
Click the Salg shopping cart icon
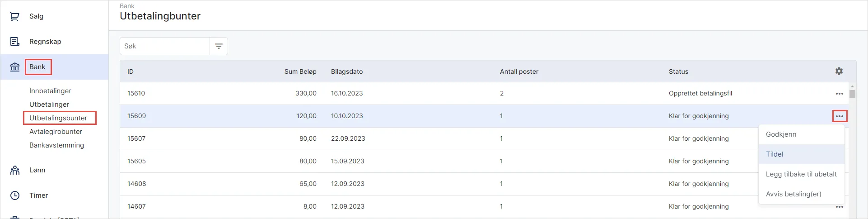tap(15, 16)
